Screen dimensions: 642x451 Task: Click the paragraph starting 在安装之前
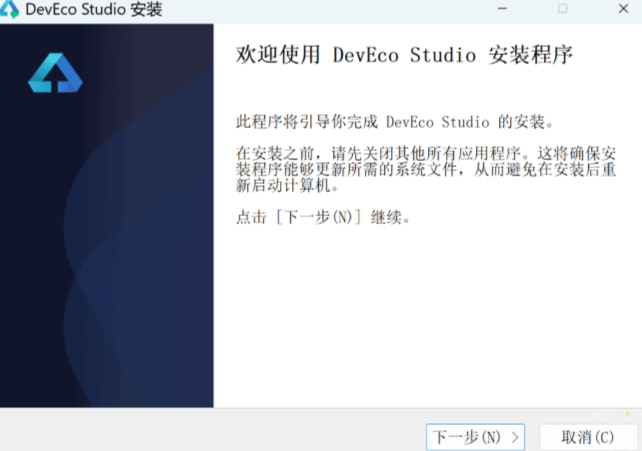pos(426,169)
